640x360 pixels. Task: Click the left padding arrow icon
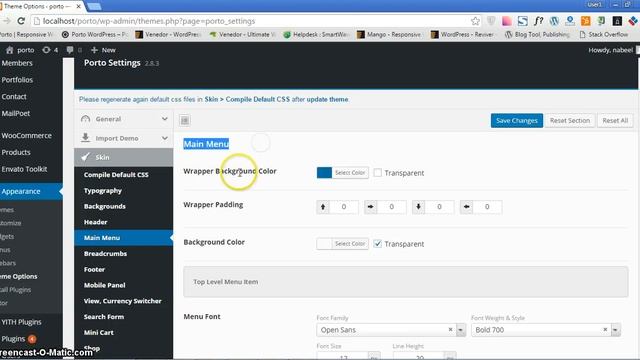click(x=466, y=207)
